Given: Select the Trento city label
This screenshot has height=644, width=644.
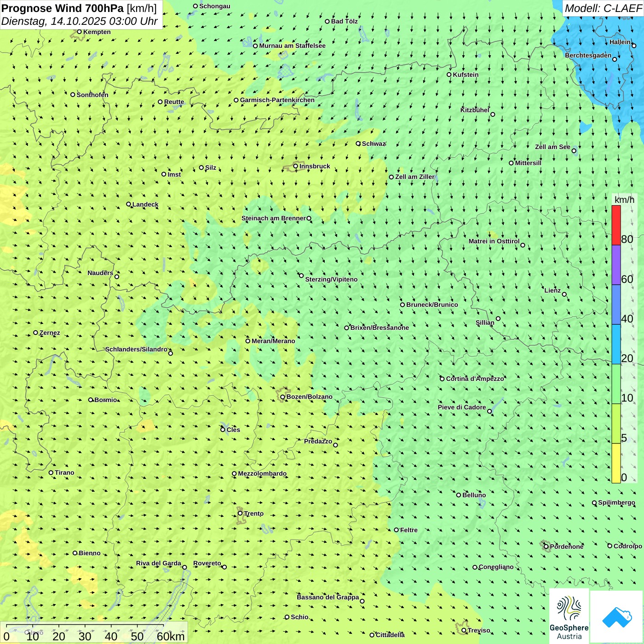Looking at the screenshot, I should (253, 513).
